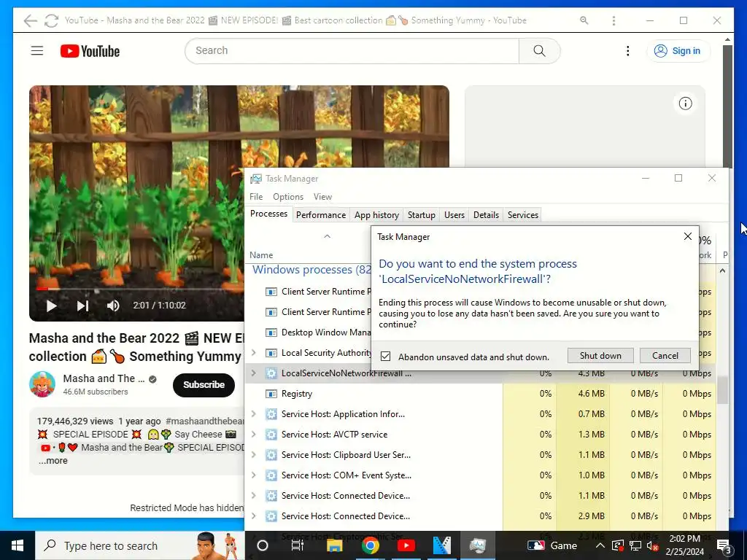Screen dimensions: 747x560
Task: Open Cortana circle icon on taskbar
Action: [x=263, y=545]
